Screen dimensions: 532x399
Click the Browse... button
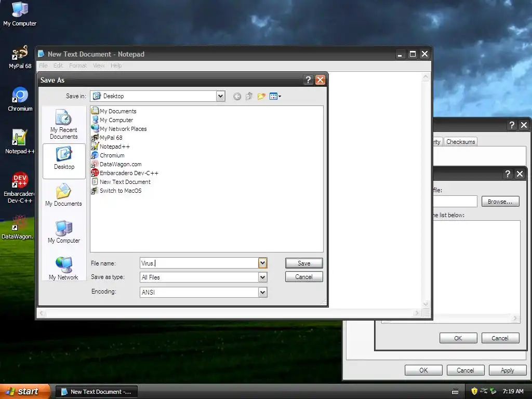(x=500, y=202)
